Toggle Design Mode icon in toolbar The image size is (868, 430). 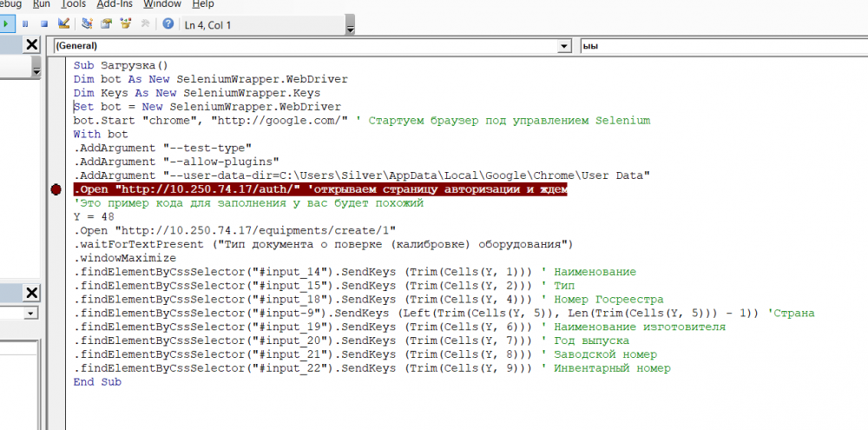(64, 24)
